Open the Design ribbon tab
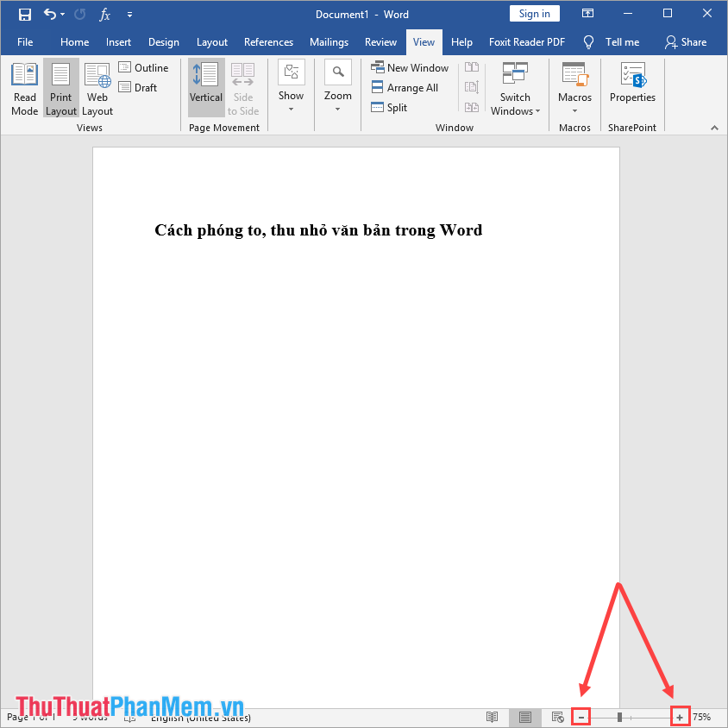The width and height of the screenshot is (728, 728). coord(164,41)
